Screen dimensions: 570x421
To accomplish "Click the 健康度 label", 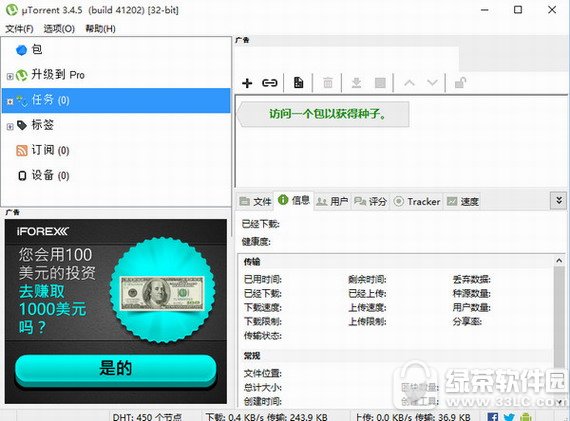I will pos(256,242).
